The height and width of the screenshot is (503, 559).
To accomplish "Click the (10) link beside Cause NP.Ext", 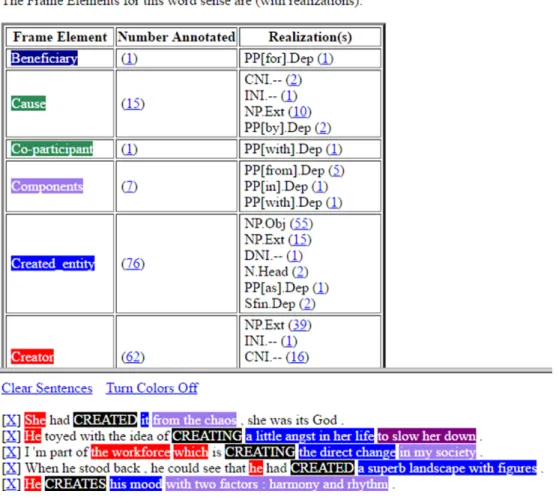I will coord(300,112).
